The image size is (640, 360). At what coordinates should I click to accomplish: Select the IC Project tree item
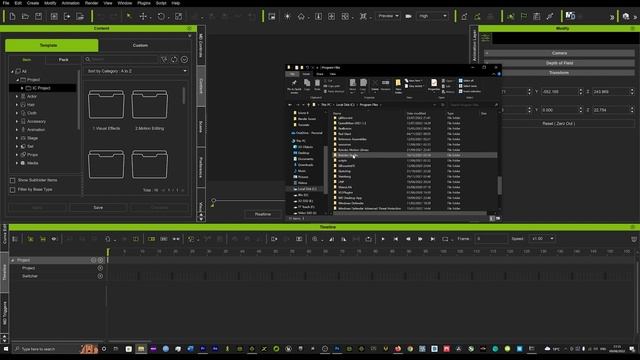pyautogui.click(x=42, y=88)
